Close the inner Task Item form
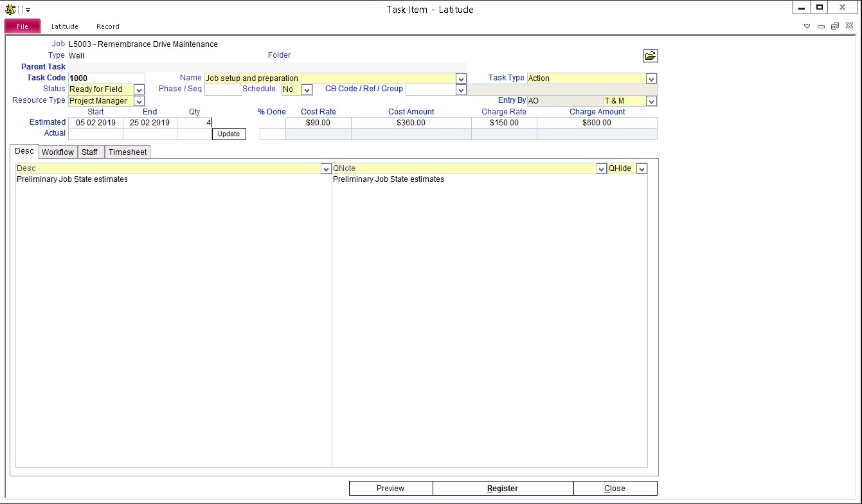The height and width of the screenshot is (504, 862). 849,26
